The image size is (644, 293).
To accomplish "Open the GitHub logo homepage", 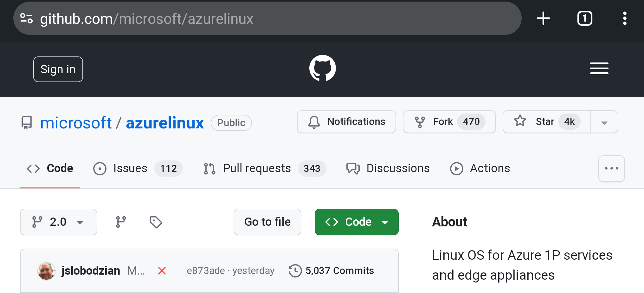I will click(x=322, y=68).
